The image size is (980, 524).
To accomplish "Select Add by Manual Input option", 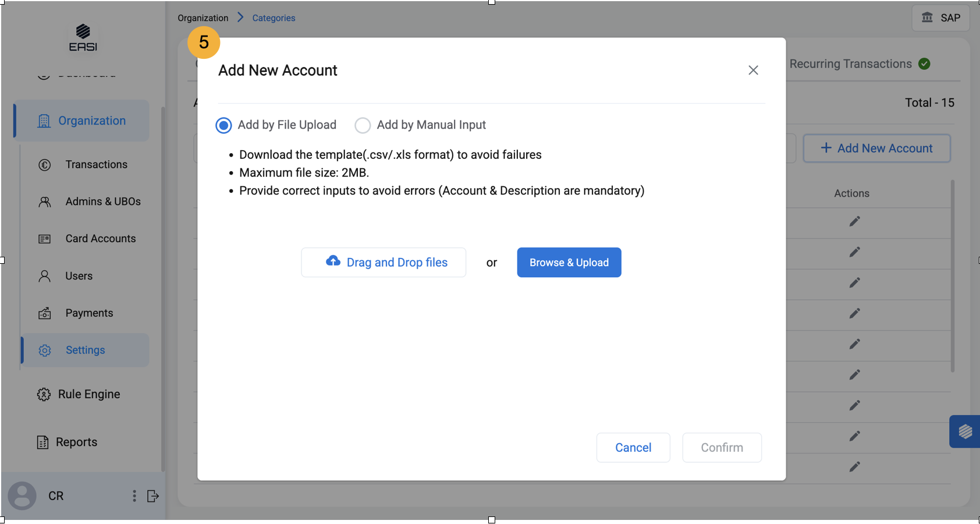I will click(x=363, y=125).
